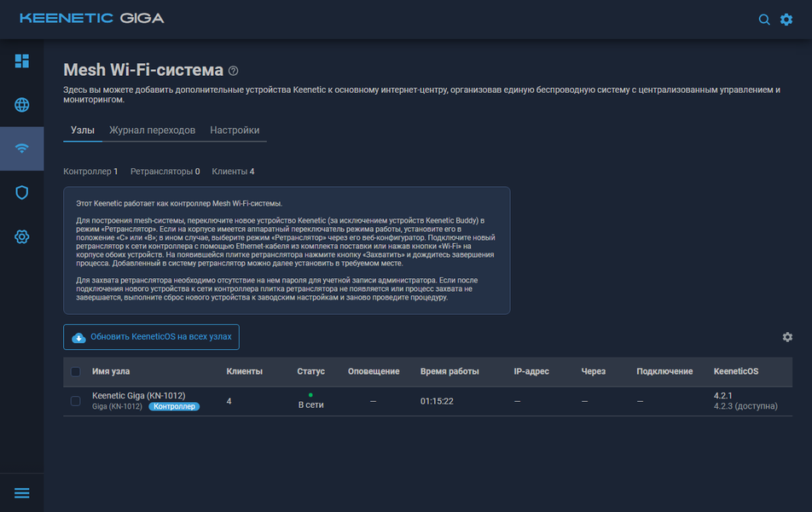
Task: Click Обновить KeeneticOS на всех узлах button
Action: click(151, 337)
